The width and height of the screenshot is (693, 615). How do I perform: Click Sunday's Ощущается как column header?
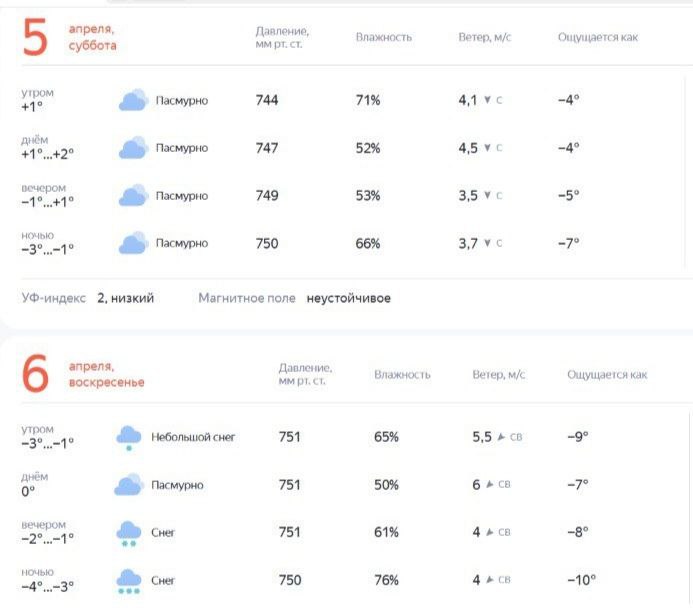tap(607, 375)
